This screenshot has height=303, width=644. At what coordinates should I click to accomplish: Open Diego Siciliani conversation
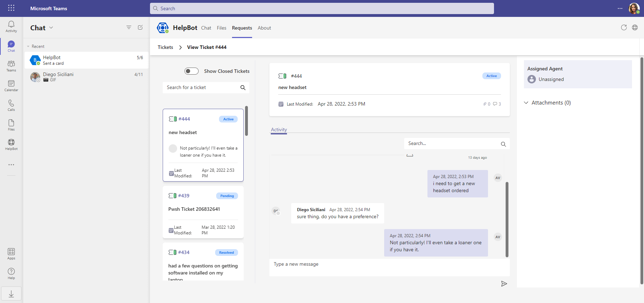click(x=87, y=77)
